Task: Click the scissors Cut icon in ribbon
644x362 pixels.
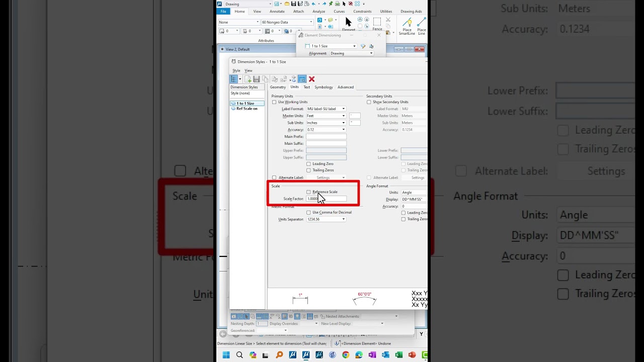Action: tap(388, 20)
